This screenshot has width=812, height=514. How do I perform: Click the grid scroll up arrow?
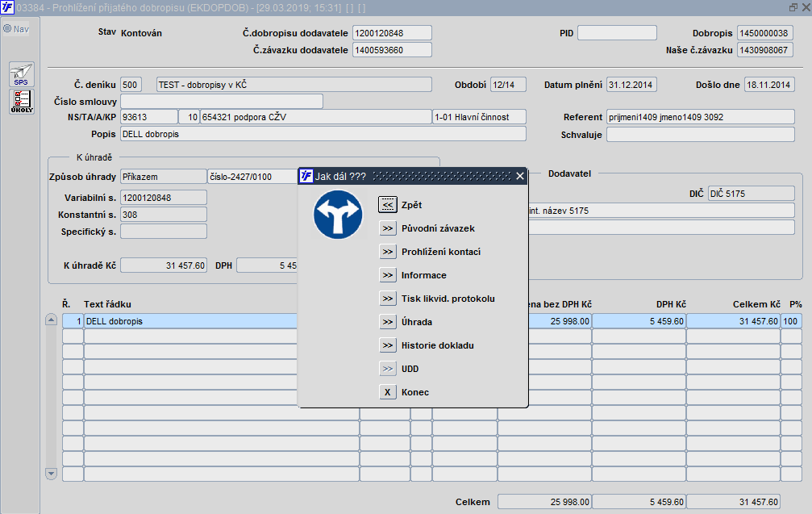51,320
